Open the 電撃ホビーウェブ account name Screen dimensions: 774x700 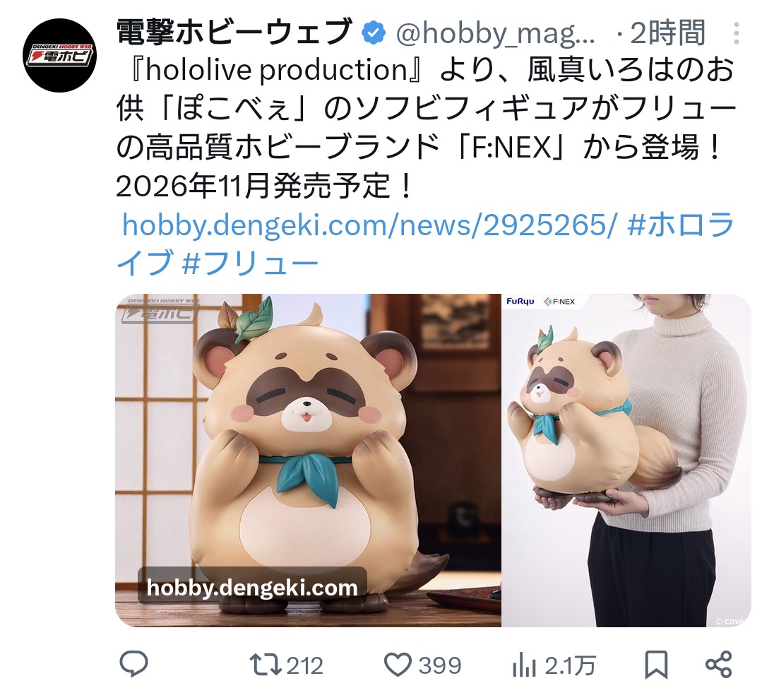234,32
